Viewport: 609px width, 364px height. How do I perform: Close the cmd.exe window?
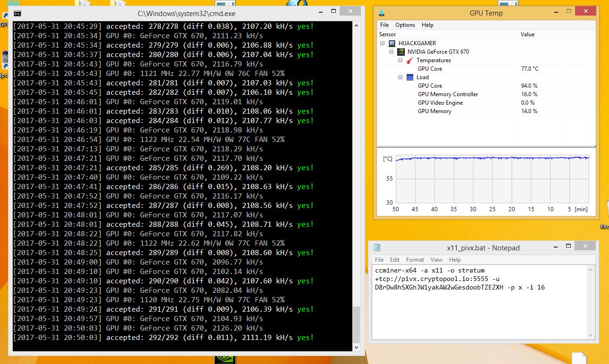coord(350,12)
